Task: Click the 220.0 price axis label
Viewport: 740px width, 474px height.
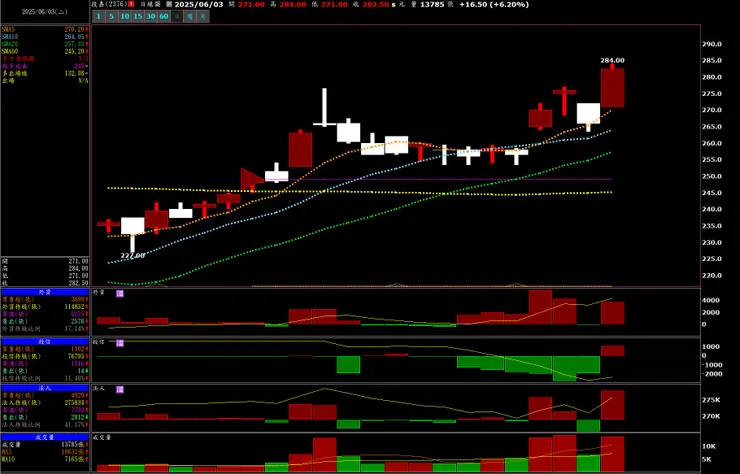Action: [712, 275]
